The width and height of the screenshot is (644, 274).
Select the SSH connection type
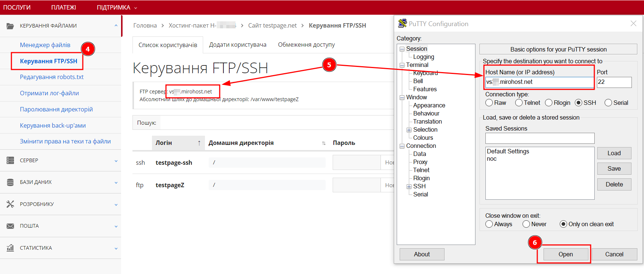click(578, 103)
